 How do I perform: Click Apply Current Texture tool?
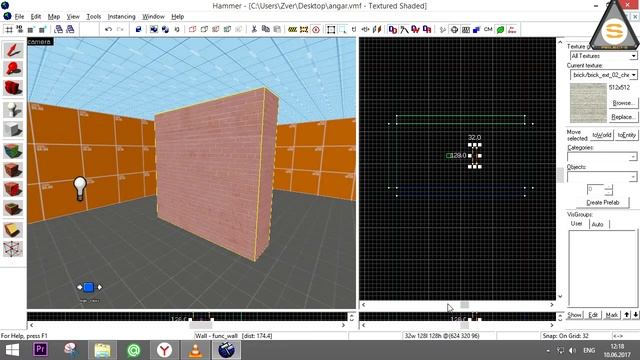click(x=13, y=170)
